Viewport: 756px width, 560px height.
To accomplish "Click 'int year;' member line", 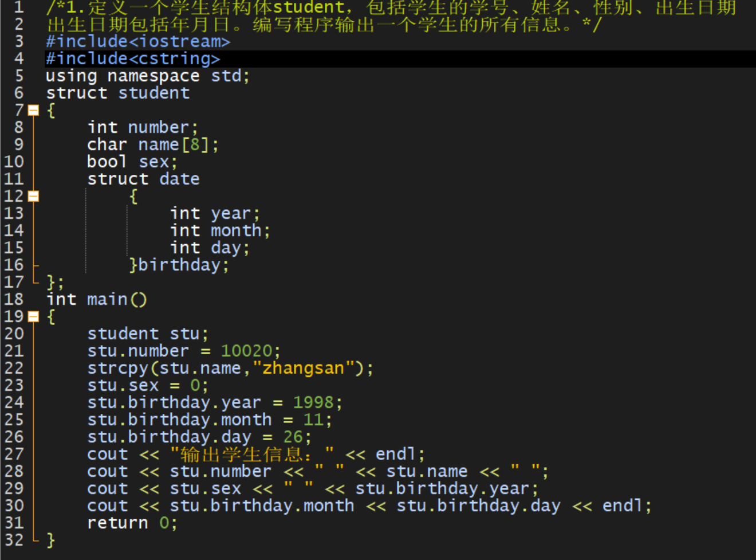I will pos(215,213).
